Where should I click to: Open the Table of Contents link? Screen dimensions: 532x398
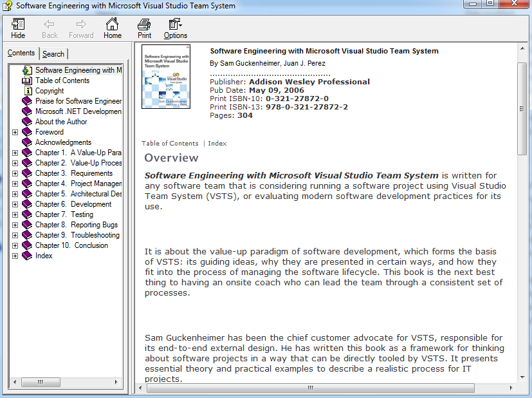click(x=169, y=143)
